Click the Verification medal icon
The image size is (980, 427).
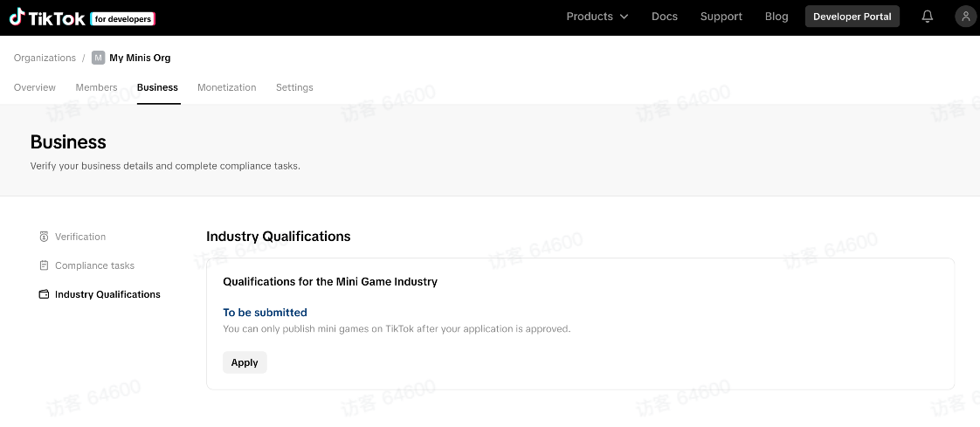(44, 237)
